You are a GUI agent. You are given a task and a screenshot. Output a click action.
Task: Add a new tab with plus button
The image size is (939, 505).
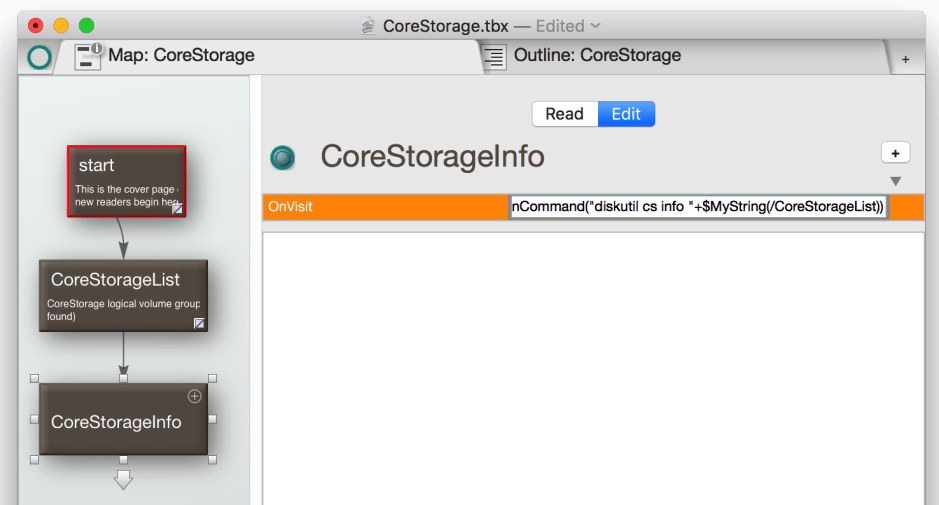(905, 59)
